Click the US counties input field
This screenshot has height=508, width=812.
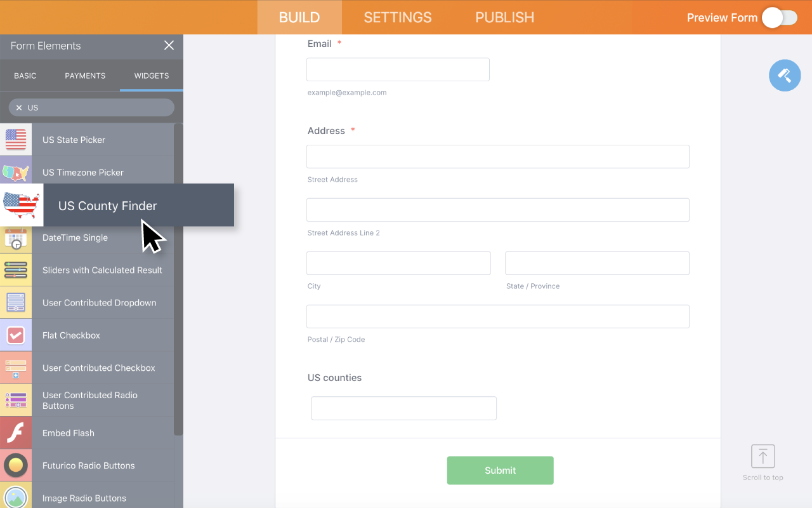(403, 408)
